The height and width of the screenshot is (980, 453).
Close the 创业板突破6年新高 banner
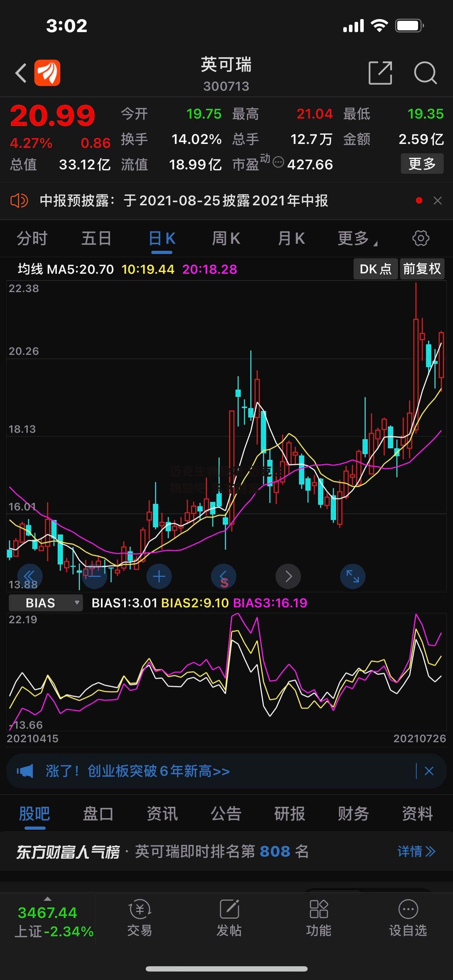pyautogui.click(x=429, y=771)
